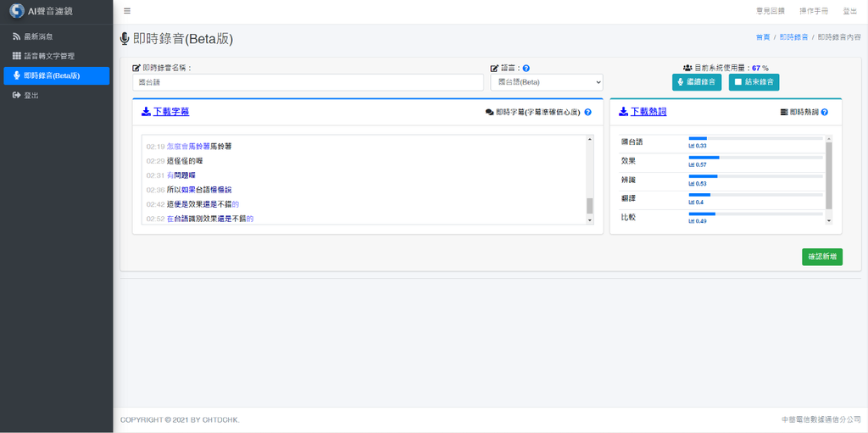The image size is (868, 433).
Task: Open 語音轉文字管理 in the sidebar
Action: click(x=57, y=56)
